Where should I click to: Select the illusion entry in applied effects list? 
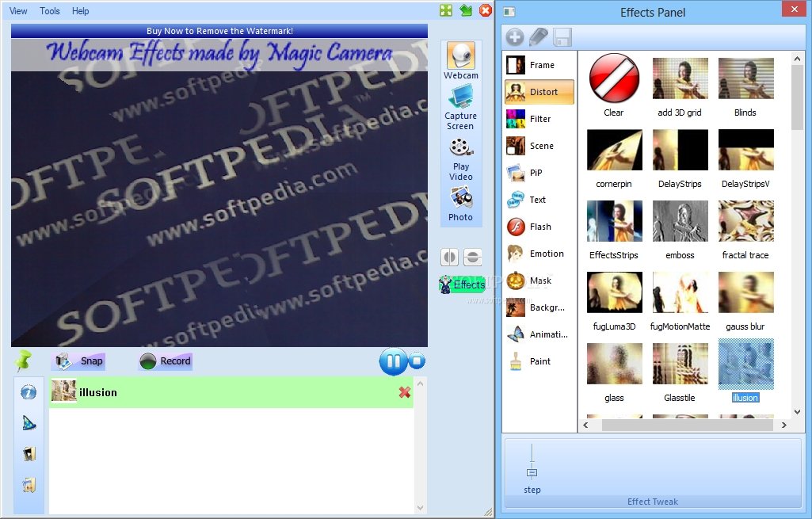click(x=231, y=392)
